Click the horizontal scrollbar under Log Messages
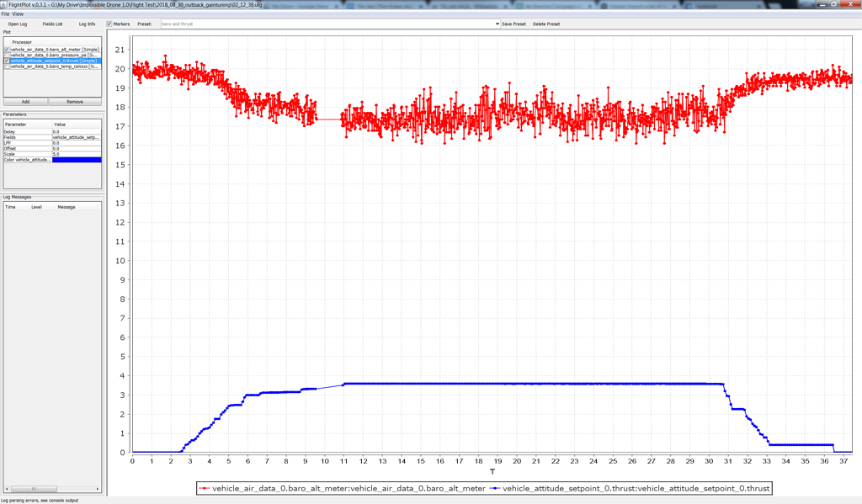The width and height of the screenshot is (862, 504). coord(34,489)
